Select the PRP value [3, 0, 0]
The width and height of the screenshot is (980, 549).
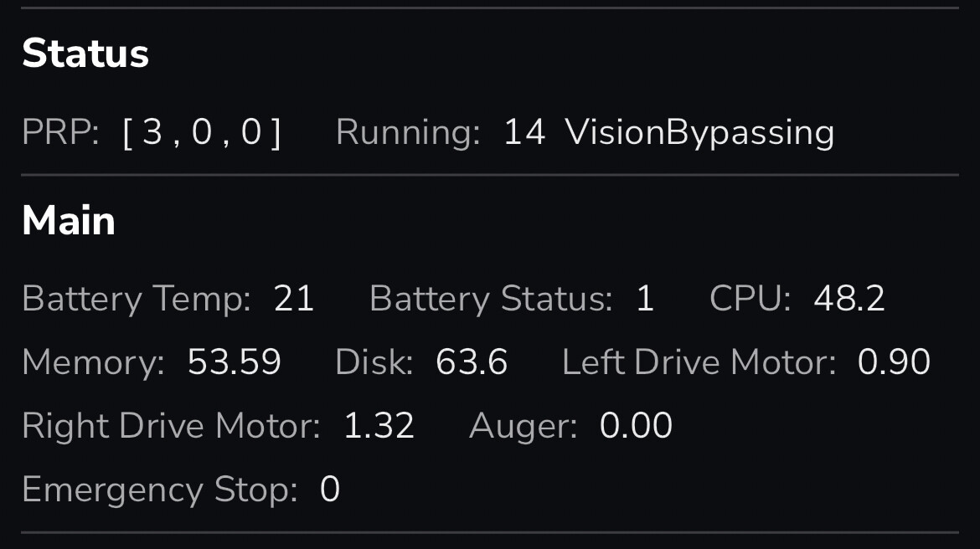tap(202, 133)
